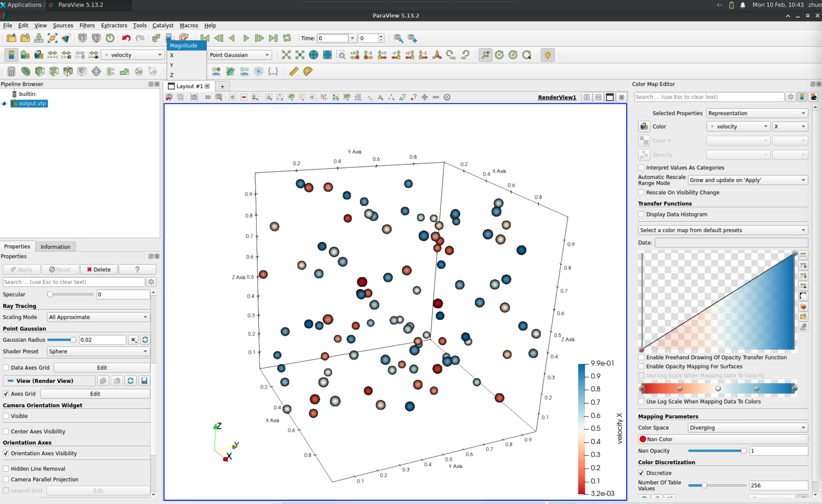Click the Time value input field
The height and width of the screenshot is (504, 822).
point(333,38)
